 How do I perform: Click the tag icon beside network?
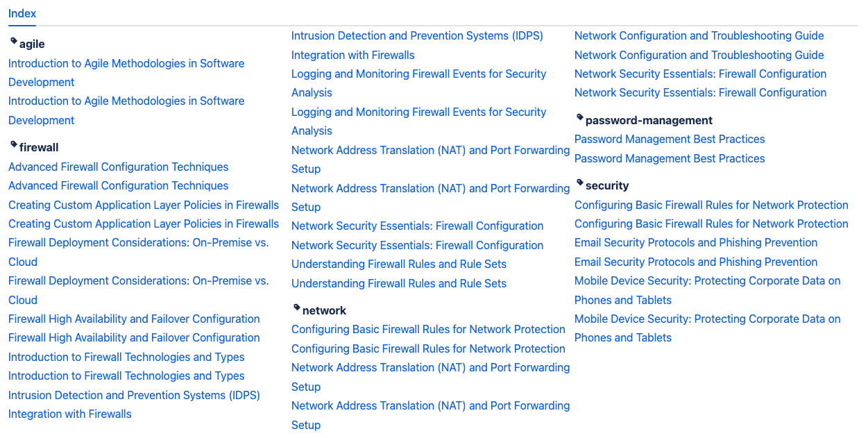[296, 308]
